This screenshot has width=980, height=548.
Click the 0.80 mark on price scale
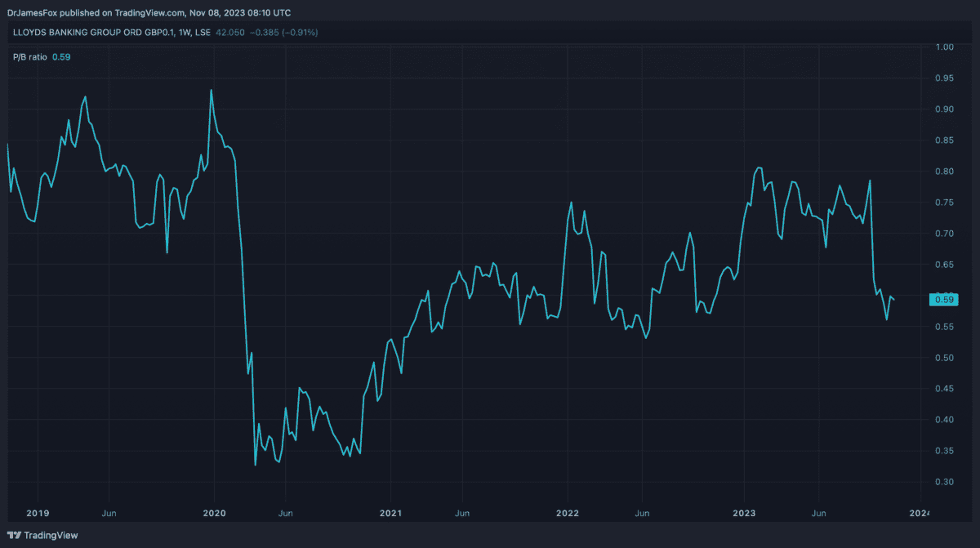[944, 172]
